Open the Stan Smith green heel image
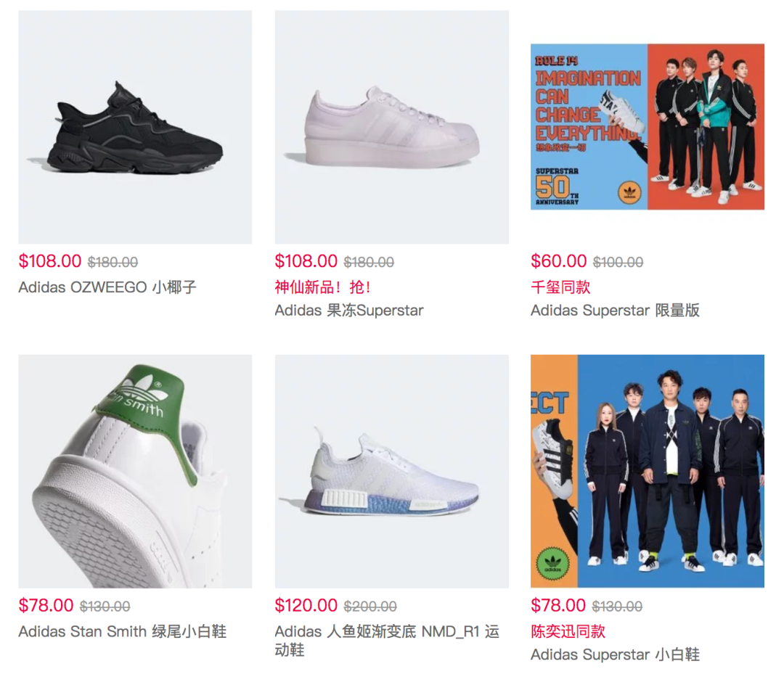The height and width of the screenshot is (677, 784). [135, 471]
